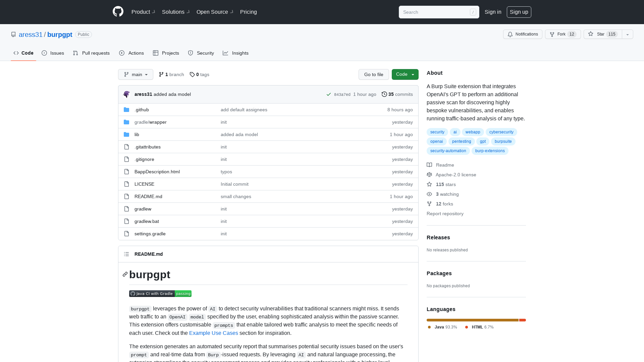Click the ai tag icon in About
The height and width of the screenshot is (362, 644).
point(455,132)
